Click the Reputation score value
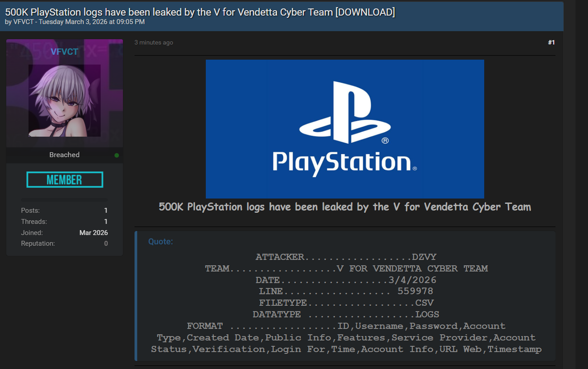 tap(106, 243)
